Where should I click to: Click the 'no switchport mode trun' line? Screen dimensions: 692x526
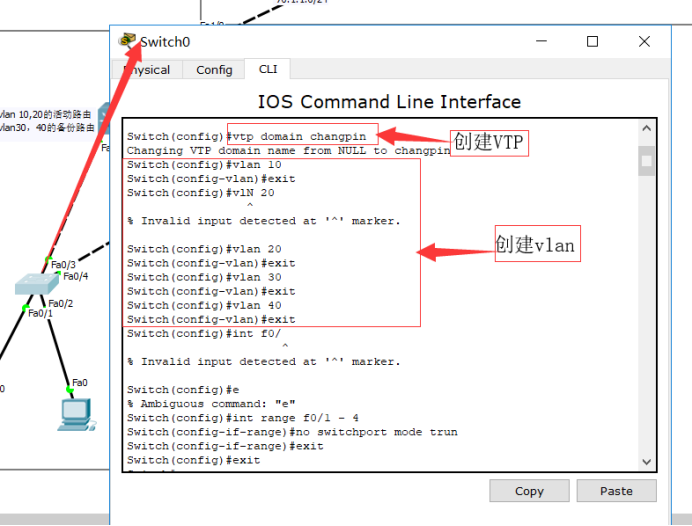292,432
